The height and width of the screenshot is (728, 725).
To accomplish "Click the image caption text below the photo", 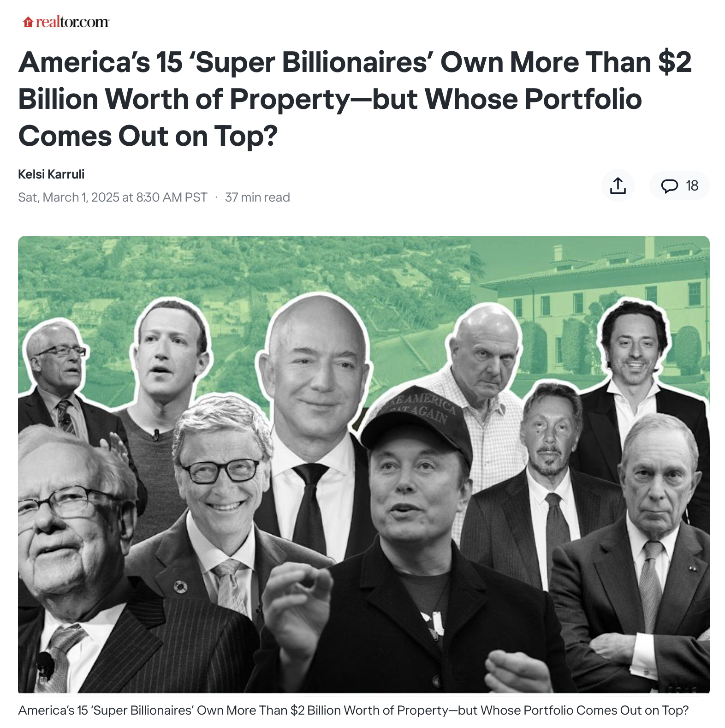I will point(353,710).
